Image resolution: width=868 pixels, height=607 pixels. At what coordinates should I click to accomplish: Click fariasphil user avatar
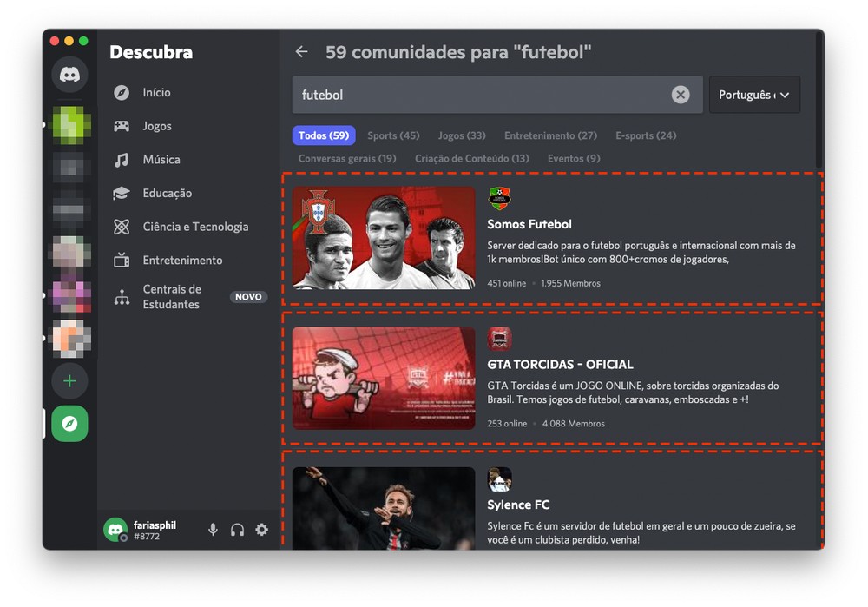click(x=115, y=530)
